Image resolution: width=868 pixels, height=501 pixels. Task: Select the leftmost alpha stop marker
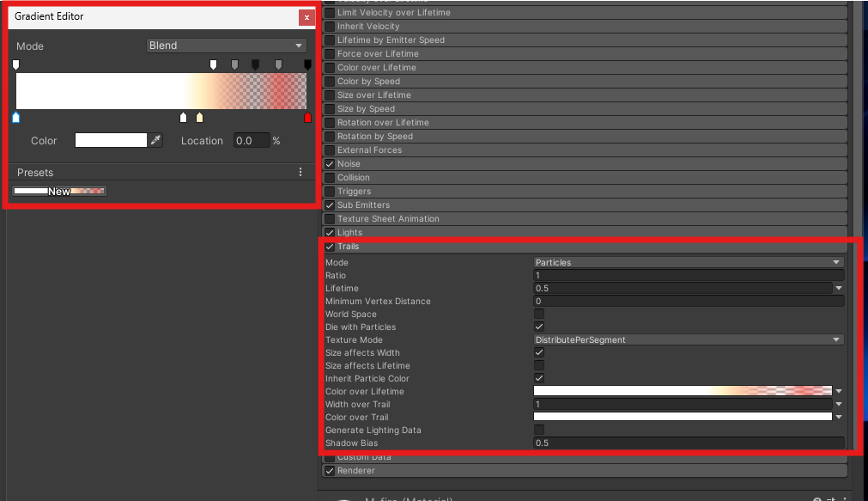point(15,64)
